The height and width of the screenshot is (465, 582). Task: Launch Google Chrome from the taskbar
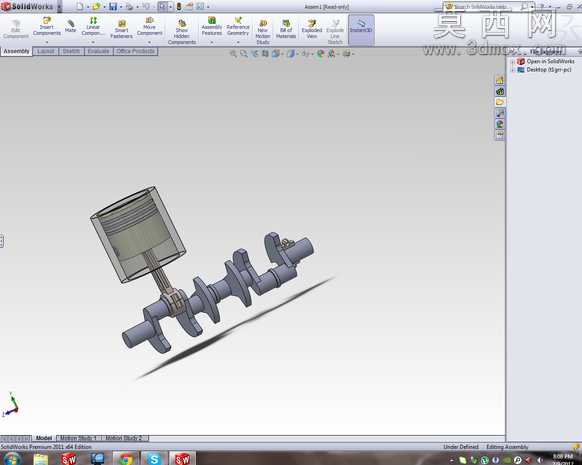coord(125,459)
